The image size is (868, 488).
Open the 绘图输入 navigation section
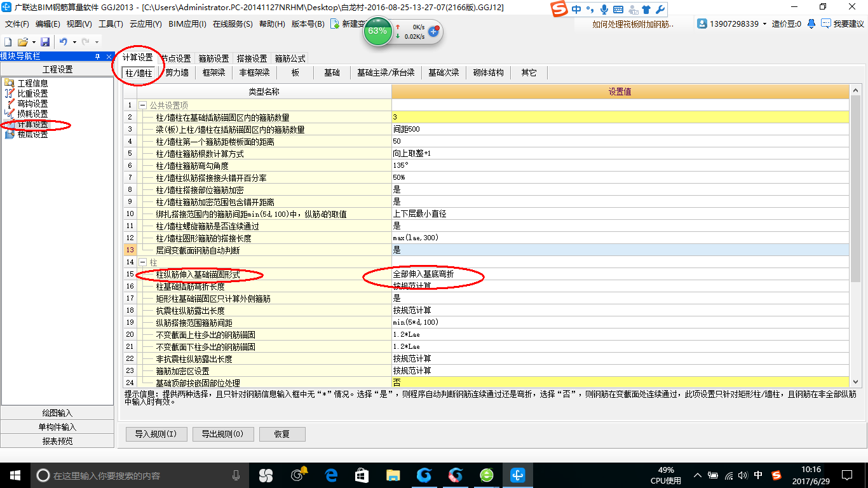57,413
